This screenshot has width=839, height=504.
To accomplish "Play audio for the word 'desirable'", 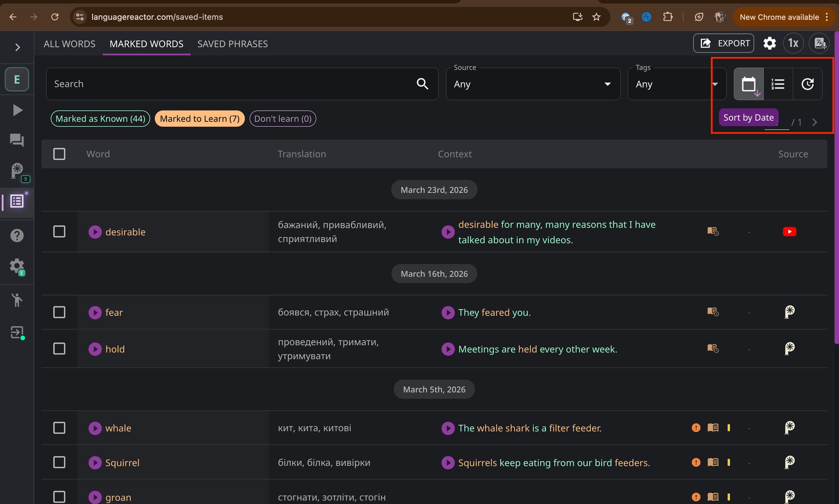I will (95, 232).
